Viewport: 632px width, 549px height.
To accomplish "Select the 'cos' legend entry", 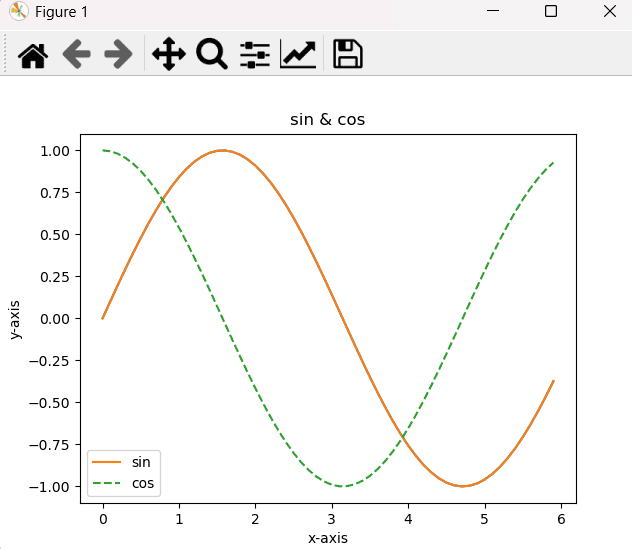I will (143, 483).
